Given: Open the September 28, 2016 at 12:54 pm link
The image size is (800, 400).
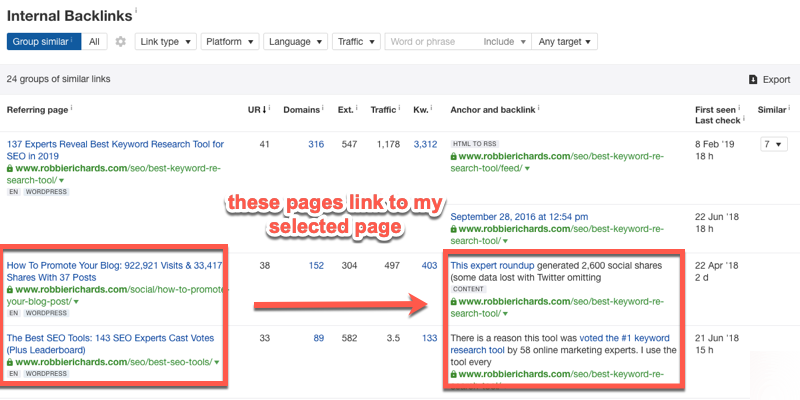Looking at the screenshot, I should pos(519,217).
